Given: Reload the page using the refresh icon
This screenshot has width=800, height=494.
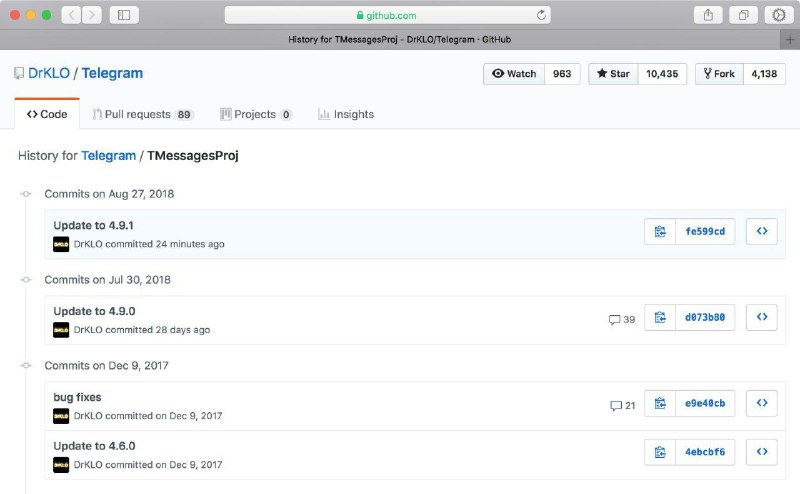Looking at the screenshot, I should pos(541,15).
